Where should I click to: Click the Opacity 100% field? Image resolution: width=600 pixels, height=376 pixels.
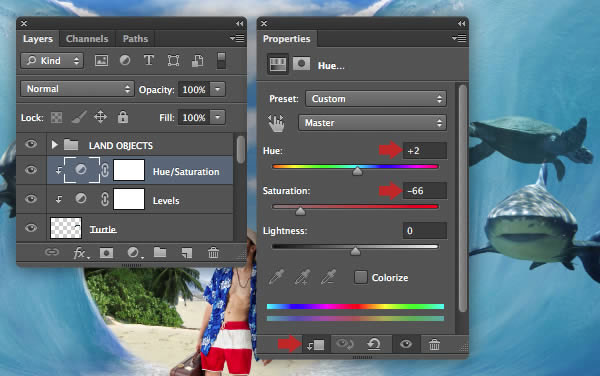(x=194, y=90)
